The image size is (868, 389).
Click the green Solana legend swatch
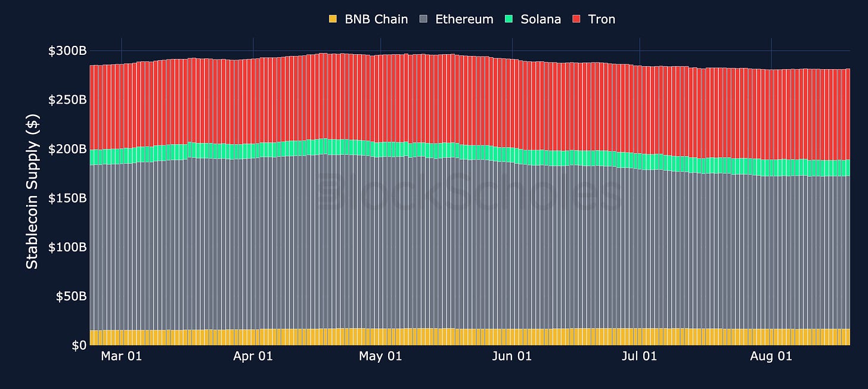(x=509, y=19)
